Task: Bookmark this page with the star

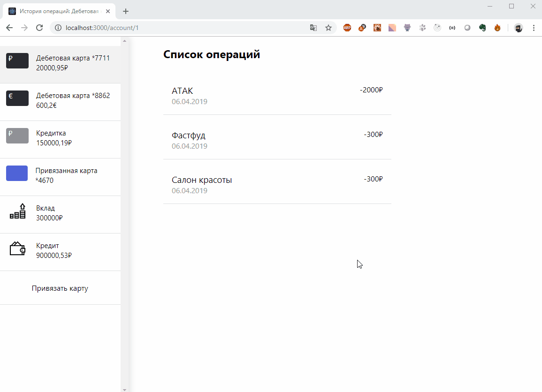Action: pyautogui.click(x=328, y=28)
